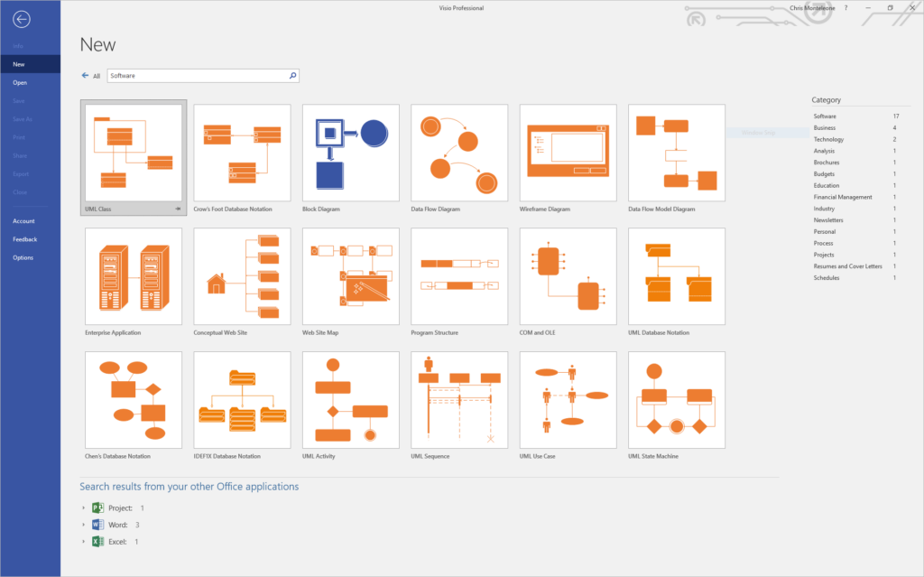
Task: Select Export in the sidebar
Action: 20,173
